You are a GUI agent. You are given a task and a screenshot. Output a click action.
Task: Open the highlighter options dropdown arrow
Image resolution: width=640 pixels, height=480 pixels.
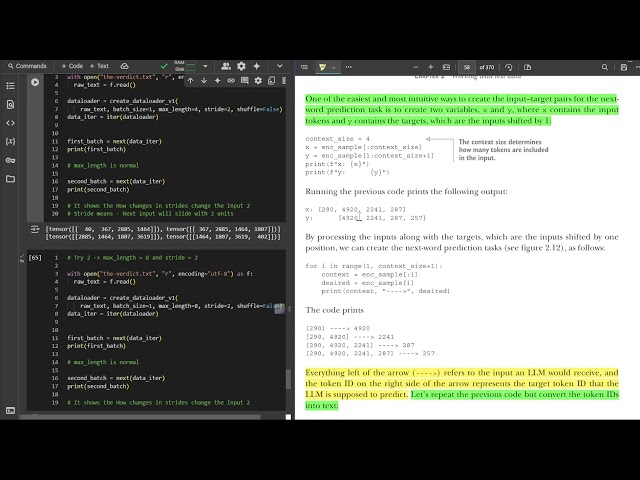tap(334, 68)
